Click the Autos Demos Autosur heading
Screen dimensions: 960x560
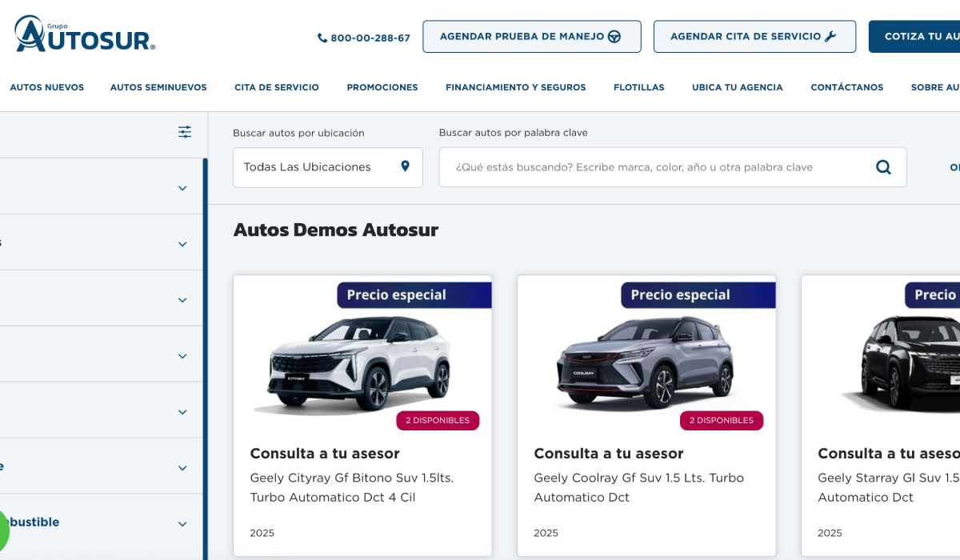point(336,230)
